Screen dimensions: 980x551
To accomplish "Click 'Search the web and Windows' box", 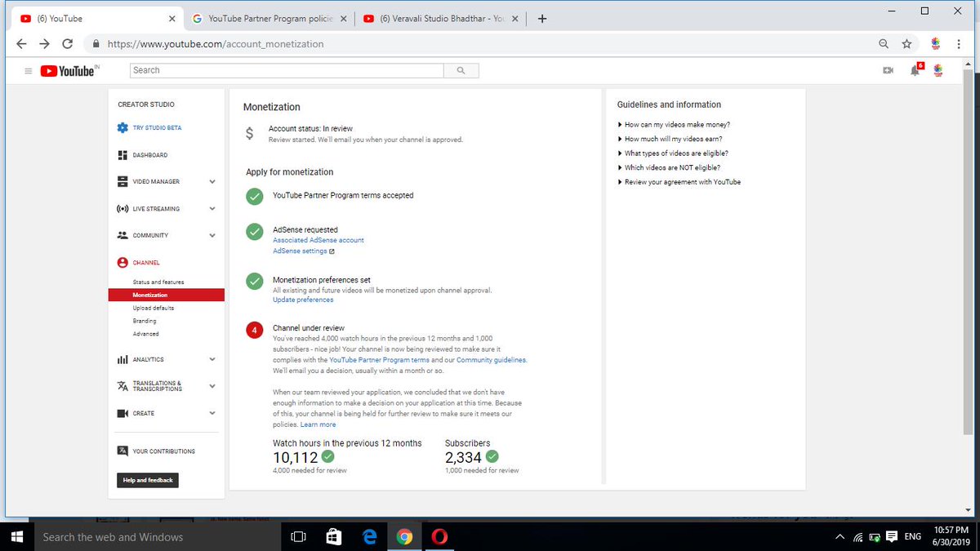I will tap(158, 536).
